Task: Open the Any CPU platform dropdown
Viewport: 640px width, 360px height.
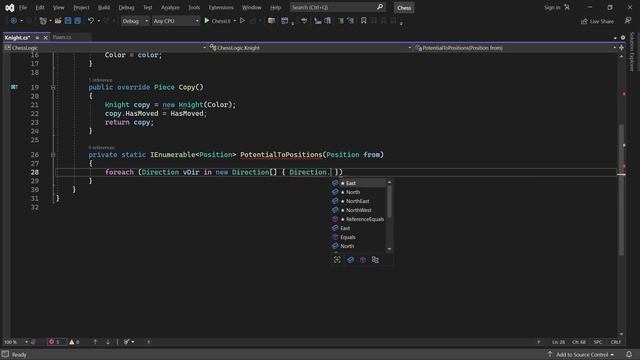Action: click(176, 21)
